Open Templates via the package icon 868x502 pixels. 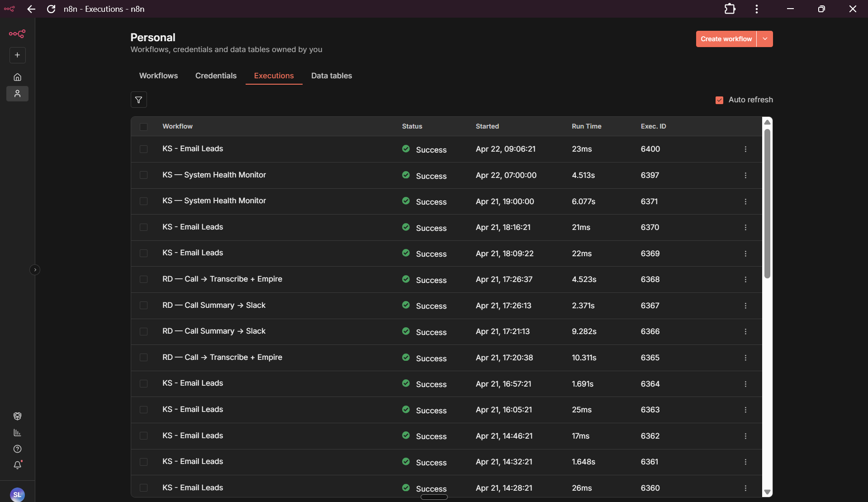coord(17,416)
